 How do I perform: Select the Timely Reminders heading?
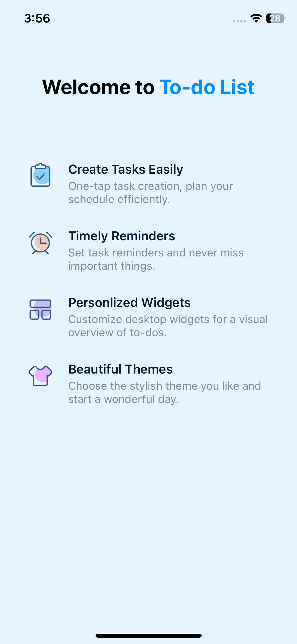pos(122,236)
